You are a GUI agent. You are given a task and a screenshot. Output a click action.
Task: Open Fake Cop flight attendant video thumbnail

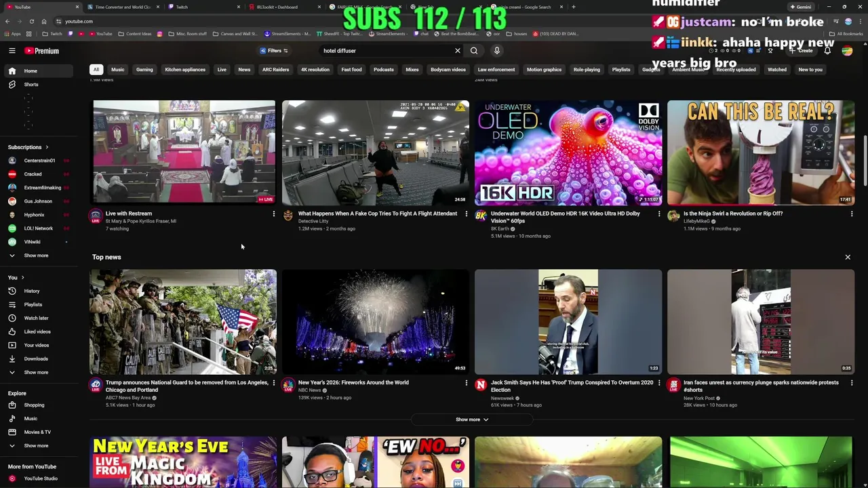point(375,152)
